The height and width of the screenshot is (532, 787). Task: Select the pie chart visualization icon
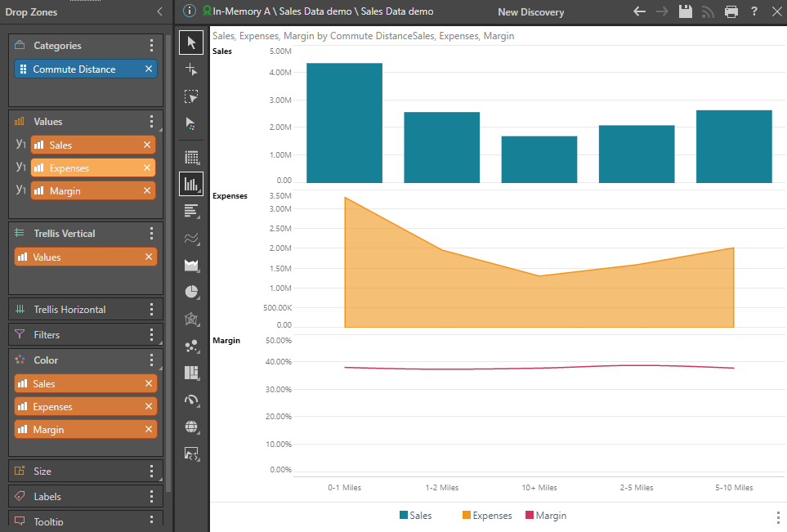point(191,292)
